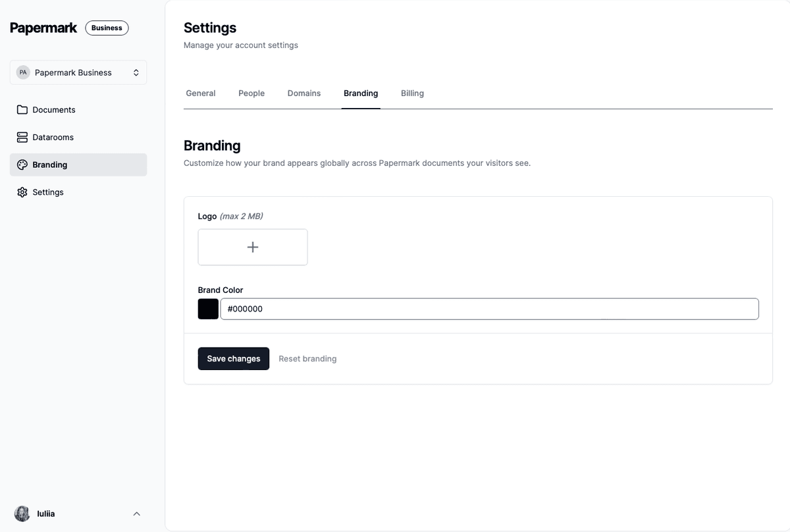
Task: Click Iuliia's profile picture avatar
Action: (x=22, y=514)
